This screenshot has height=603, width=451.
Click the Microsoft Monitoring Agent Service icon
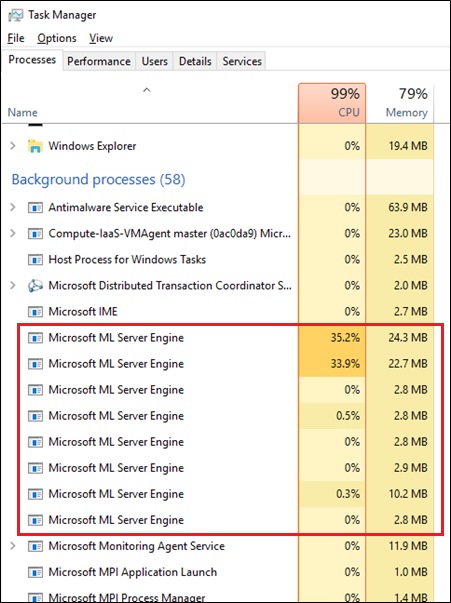pos(35,546)
